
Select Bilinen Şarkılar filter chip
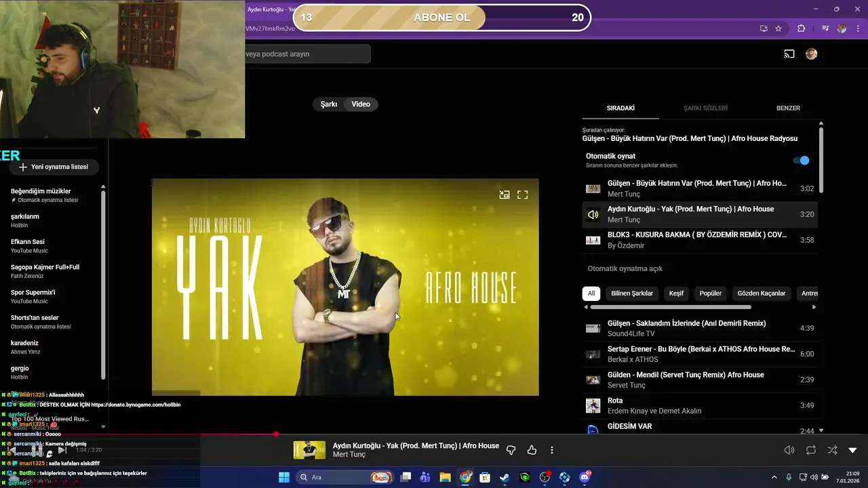coord(632,293)
